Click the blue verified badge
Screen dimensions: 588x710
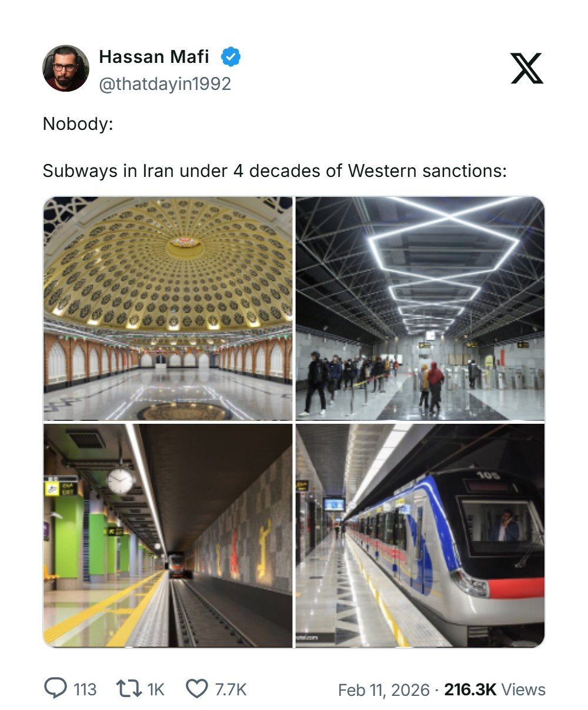point(230,57)
